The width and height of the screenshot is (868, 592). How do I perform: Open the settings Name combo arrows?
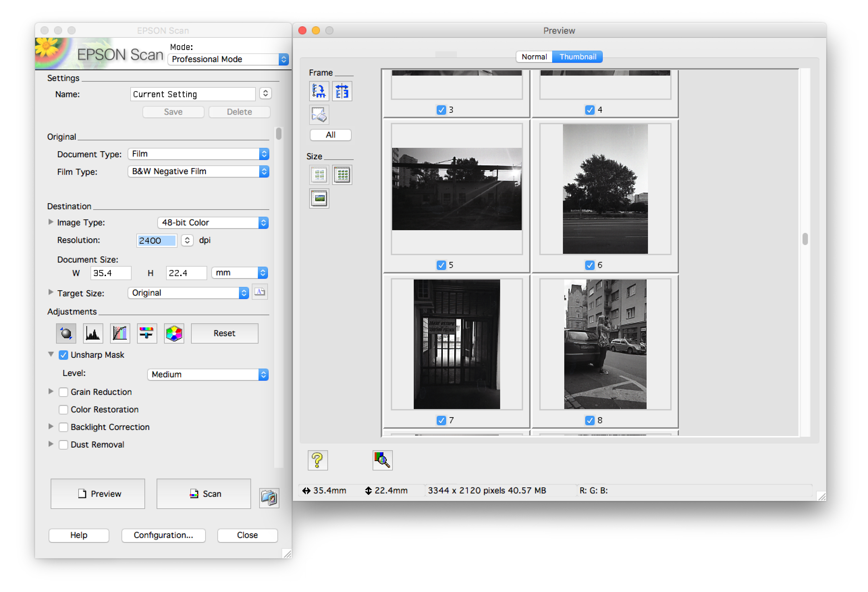[265, 93]
